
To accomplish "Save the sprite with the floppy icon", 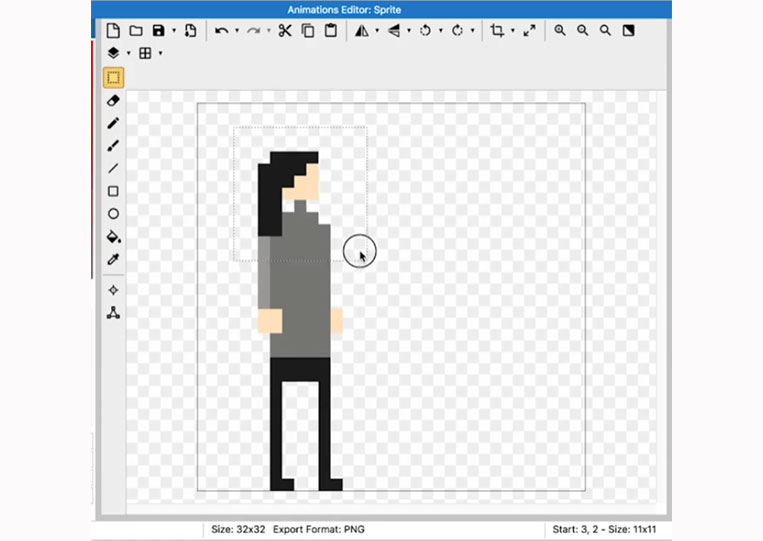I will (158, 31).
